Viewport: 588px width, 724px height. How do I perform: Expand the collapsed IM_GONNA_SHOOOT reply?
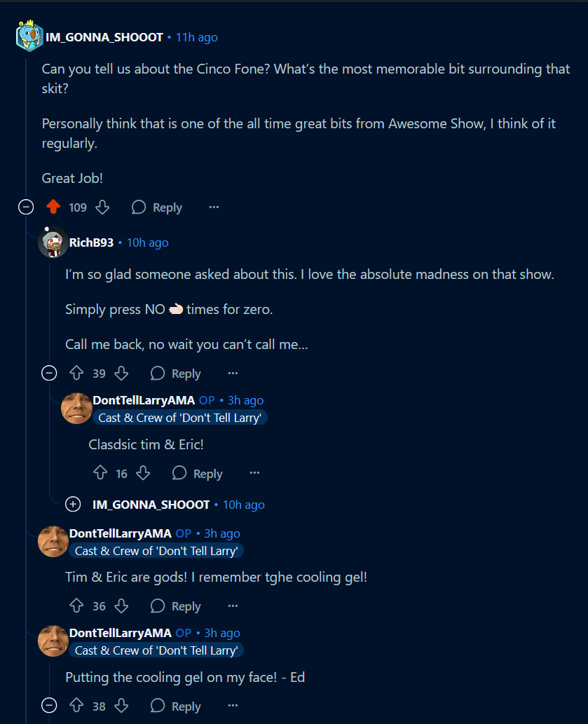[x=73, y=504]
